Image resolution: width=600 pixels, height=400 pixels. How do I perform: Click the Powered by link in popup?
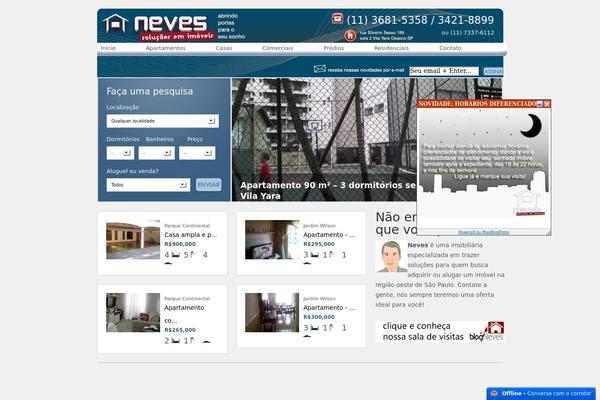(484, 232)
